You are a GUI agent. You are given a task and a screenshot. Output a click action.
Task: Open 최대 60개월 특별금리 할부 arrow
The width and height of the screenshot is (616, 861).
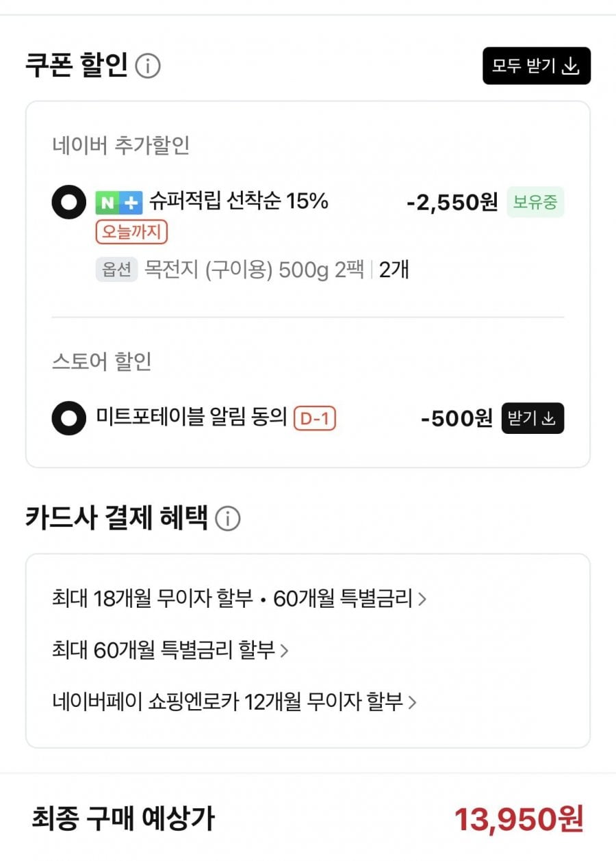[x=284, y=650]
